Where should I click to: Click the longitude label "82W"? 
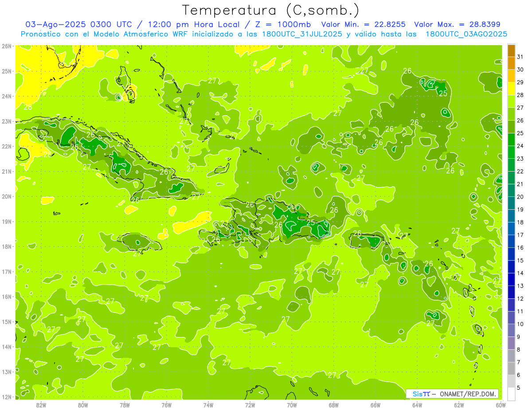pyautogui.click(x=41, y=405)
